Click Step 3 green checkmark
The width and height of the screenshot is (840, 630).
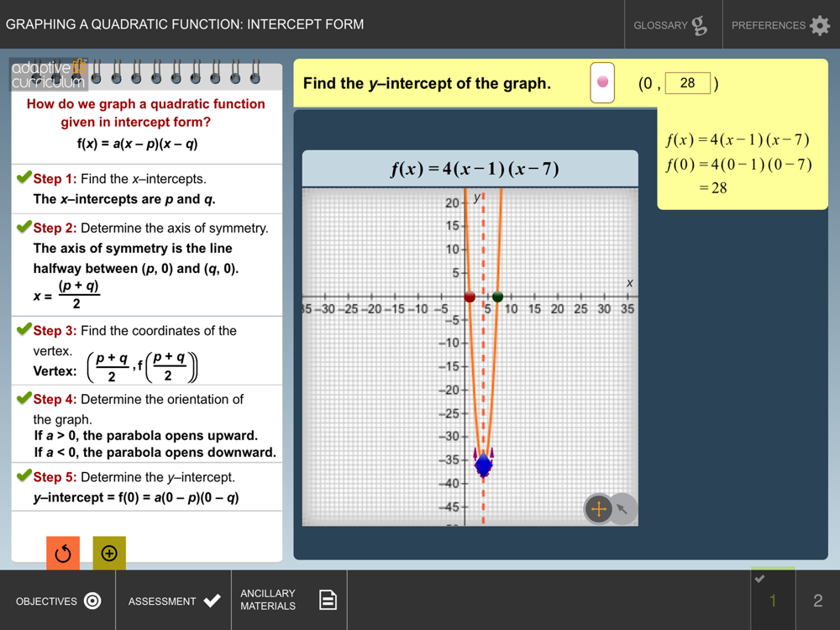point(24,328)
